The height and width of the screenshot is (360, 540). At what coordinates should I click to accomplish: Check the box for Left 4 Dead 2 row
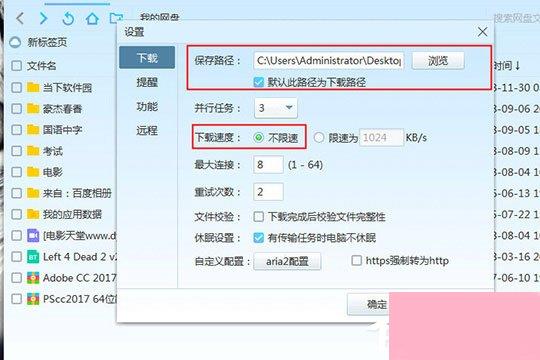16,257
